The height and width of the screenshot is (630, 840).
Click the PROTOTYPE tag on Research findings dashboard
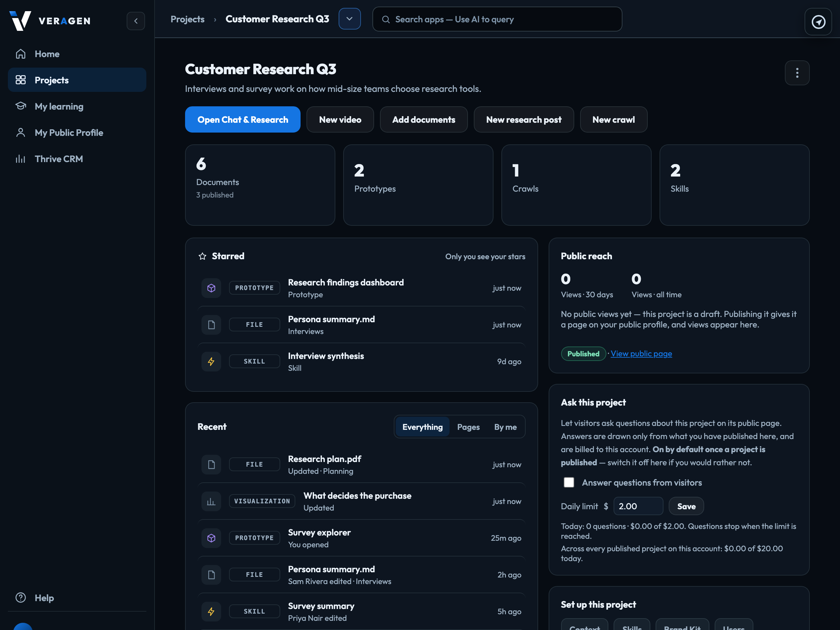(x=254, y=288)
